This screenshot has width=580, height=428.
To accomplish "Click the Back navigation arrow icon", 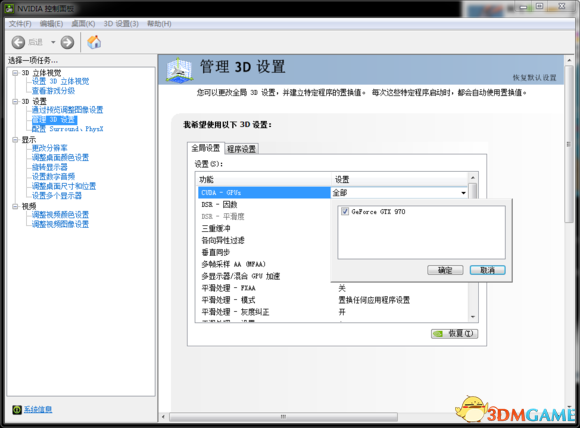I will click(18, 42).
